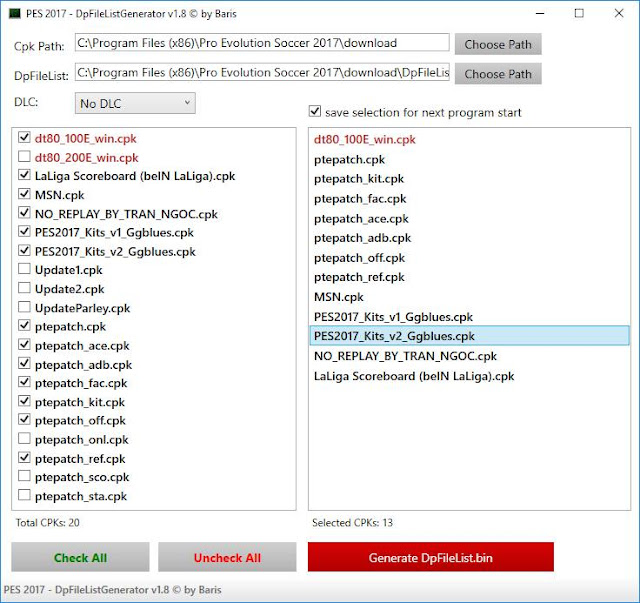Click into the Cpk Path text field
Image resolution: width=640 pixels, height=603 pixels.
tap(262, 42)
